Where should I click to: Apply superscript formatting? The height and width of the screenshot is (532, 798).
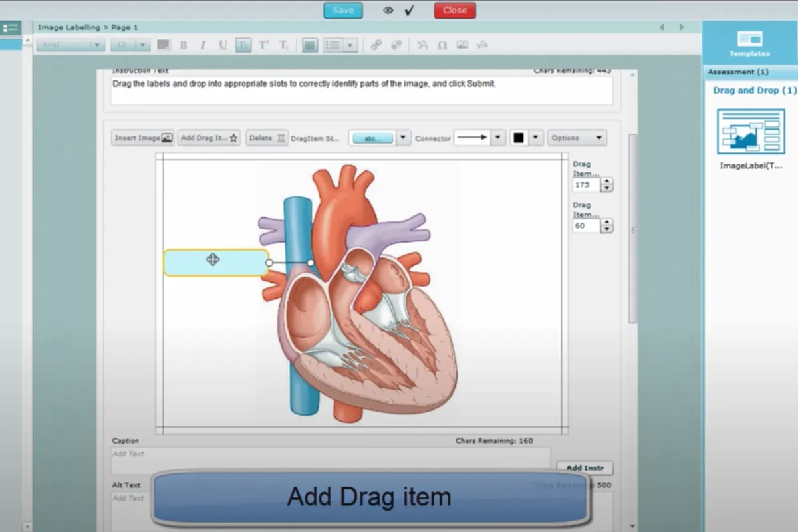pyautogui.click(x=263, y=45)
